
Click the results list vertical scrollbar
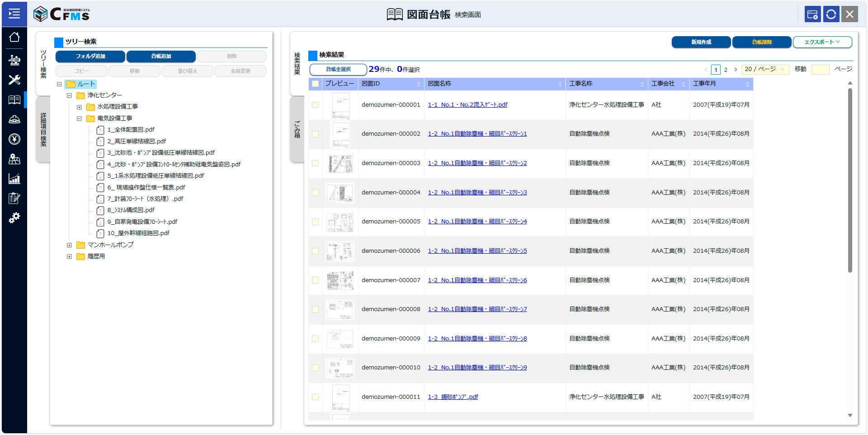[x=850, y=181]
